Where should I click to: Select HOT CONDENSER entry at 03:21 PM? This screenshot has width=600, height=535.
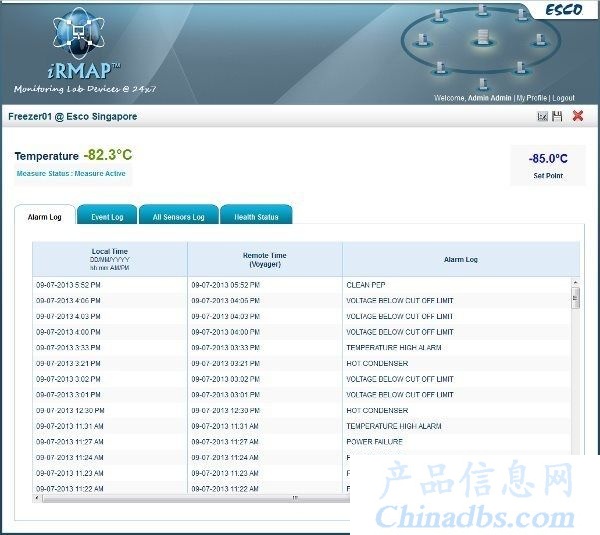[x=377, y=364]
